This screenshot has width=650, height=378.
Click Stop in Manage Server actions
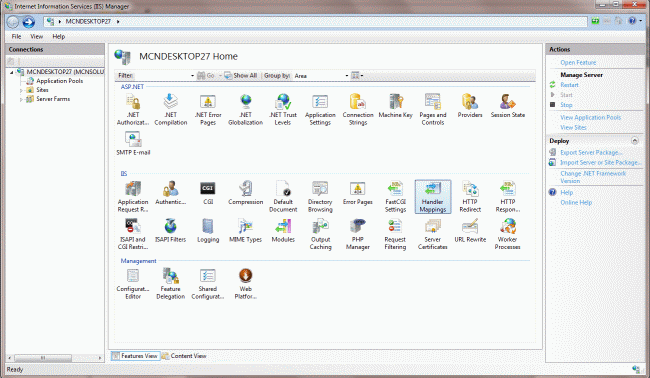[566, 105]
